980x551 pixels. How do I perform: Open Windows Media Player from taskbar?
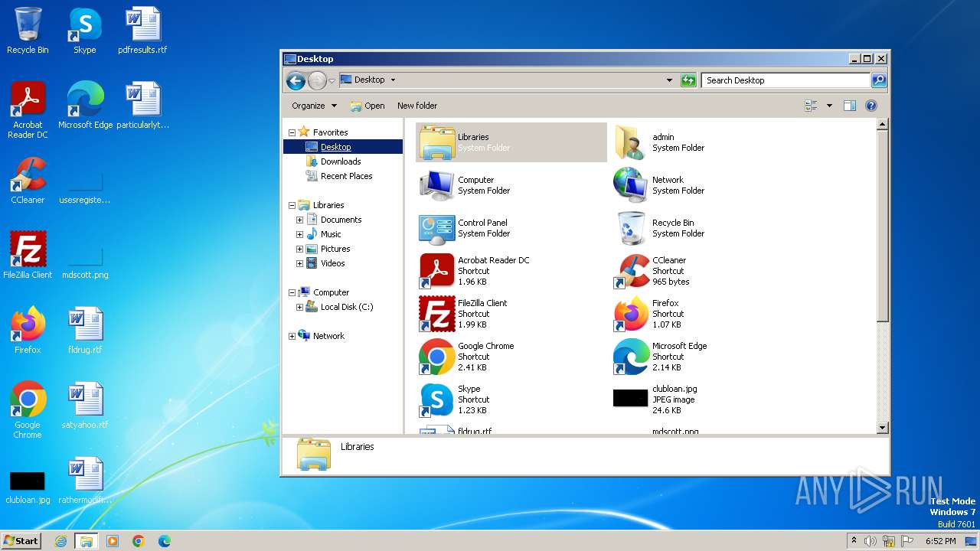click(113, 541)
